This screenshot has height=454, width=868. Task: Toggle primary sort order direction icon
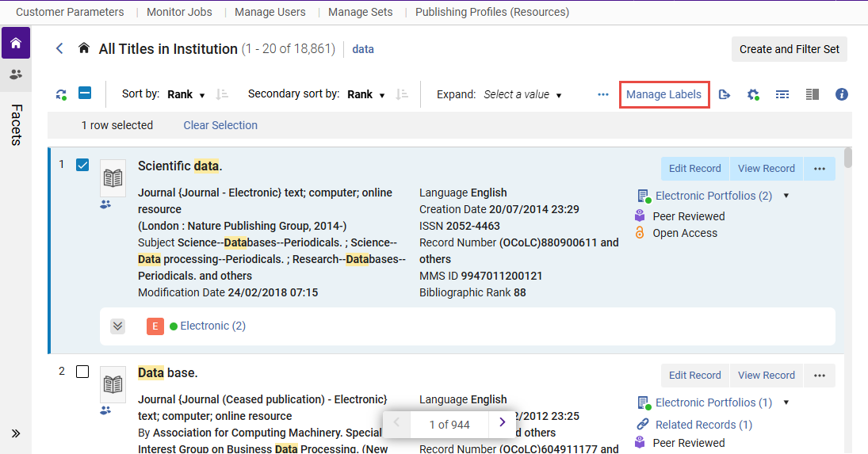pos(222,94)
